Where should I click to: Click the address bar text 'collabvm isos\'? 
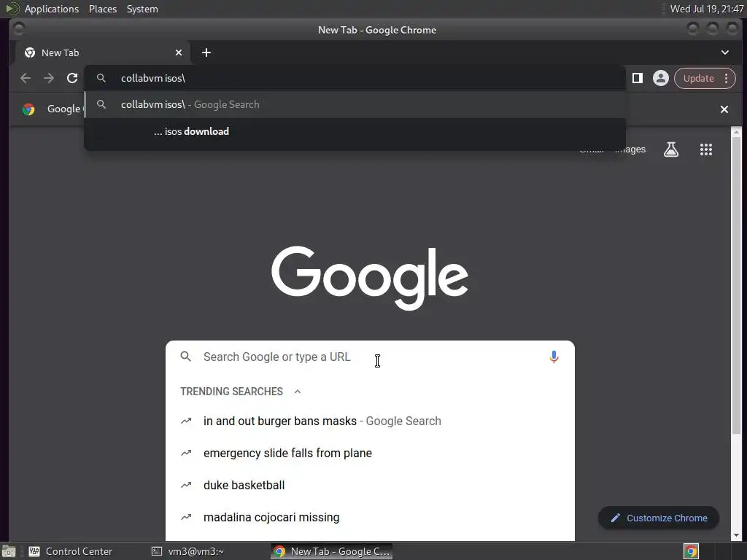point(153,78)
